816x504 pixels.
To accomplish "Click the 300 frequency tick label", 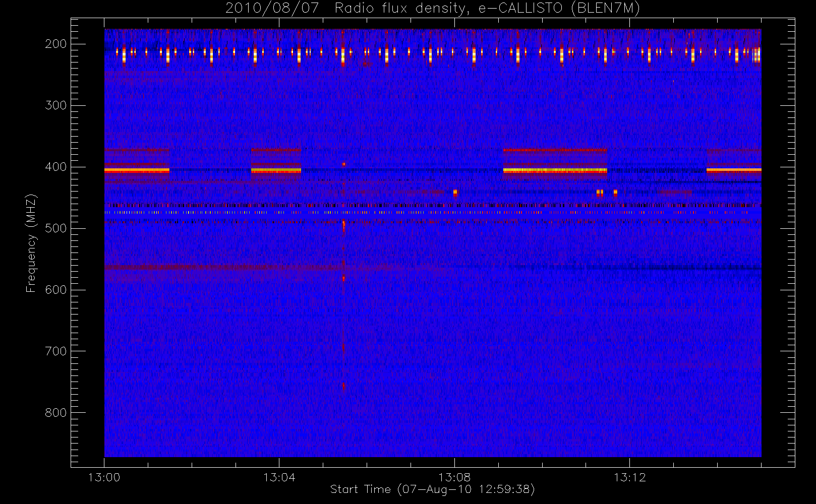I will click(x=56, y=105).
